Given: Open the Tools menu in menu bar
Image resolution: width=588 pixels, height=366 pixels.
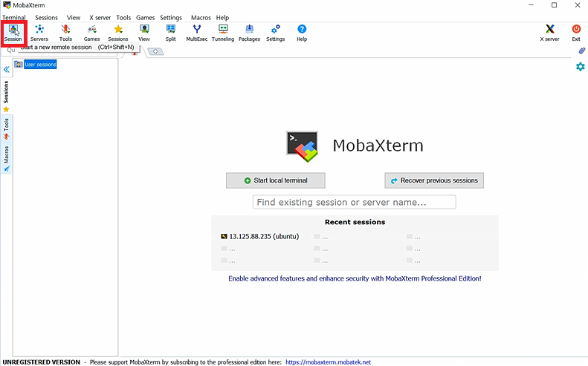Looking at the screenshot, I should click(x=123, y=18).
